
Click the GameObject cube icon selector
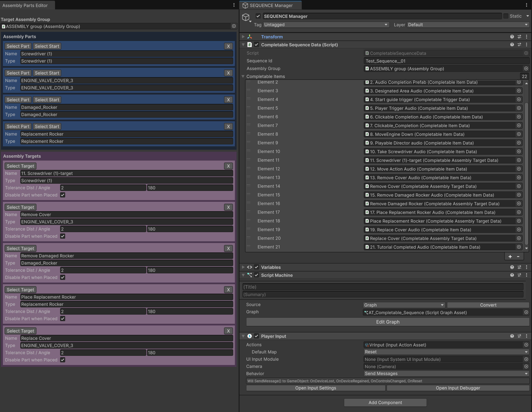[246, 17]
